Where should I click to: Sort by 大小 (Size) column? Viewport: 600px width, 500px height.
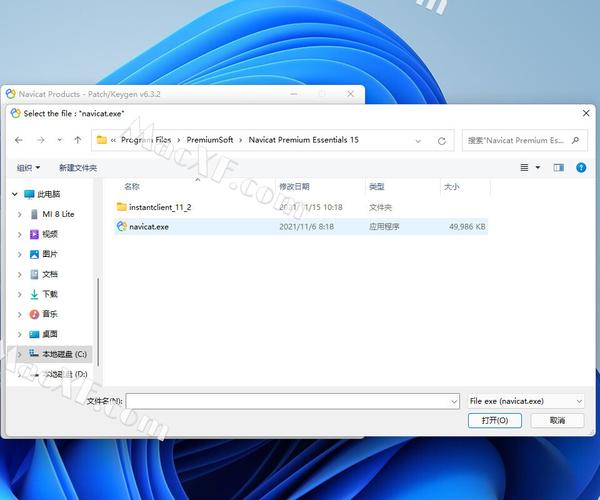[452, 187]
